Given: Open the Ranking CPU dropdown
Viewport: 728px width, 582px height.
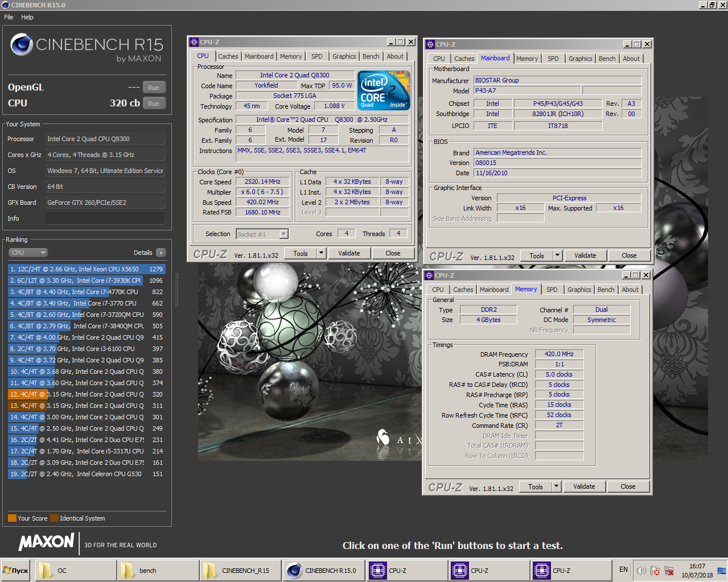Looking at the screenshot, I should pyautogui.click(x=28, y=253).
